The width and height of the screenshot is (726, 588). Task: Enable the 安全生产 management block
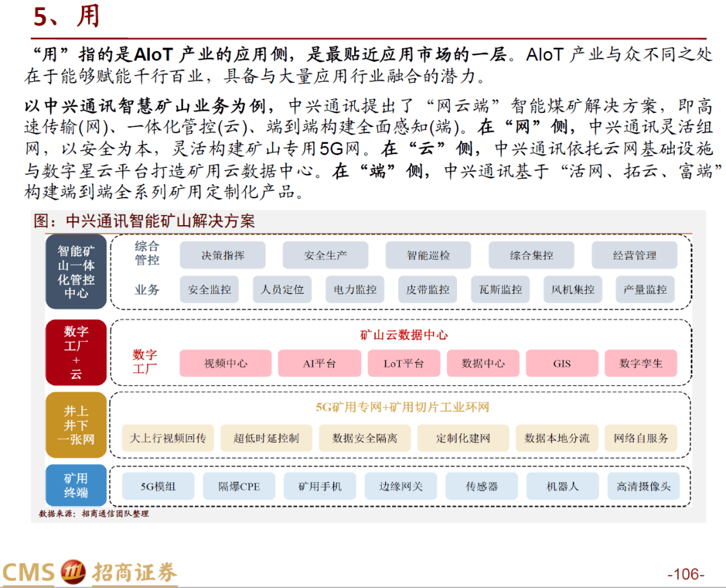pyautogui.click(x=326, y=255)
